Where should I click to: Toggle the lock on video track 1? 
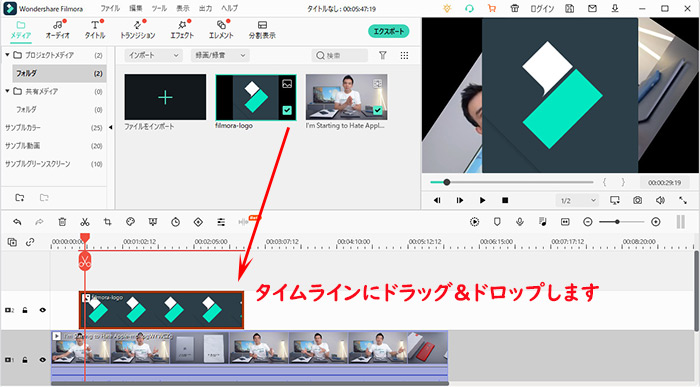point(25,359)
